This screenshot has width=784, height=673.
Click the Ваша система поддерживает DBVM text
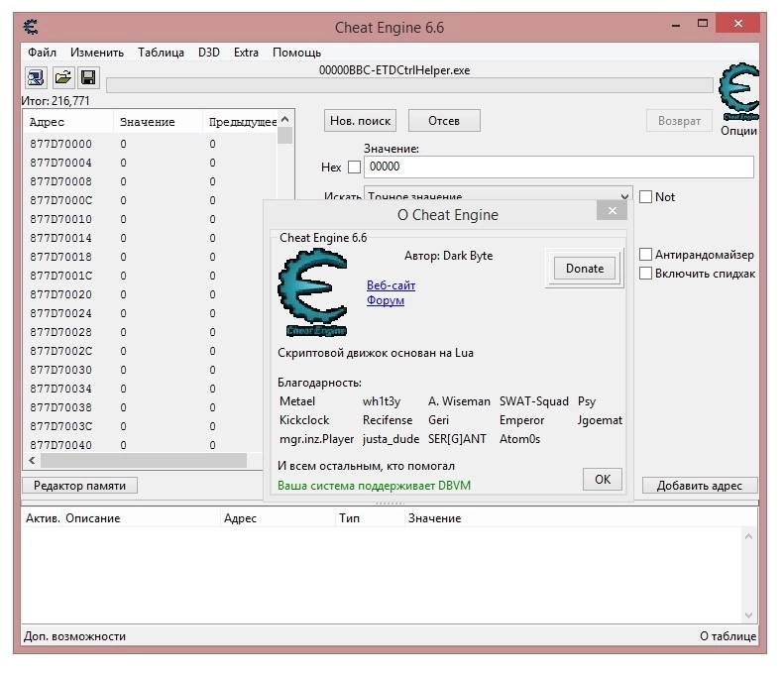[374, 486]
